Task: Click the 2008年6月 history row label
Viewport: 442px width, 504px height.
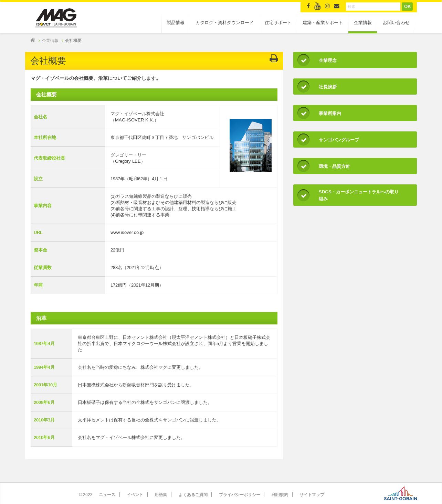Action: coord(44,403)
